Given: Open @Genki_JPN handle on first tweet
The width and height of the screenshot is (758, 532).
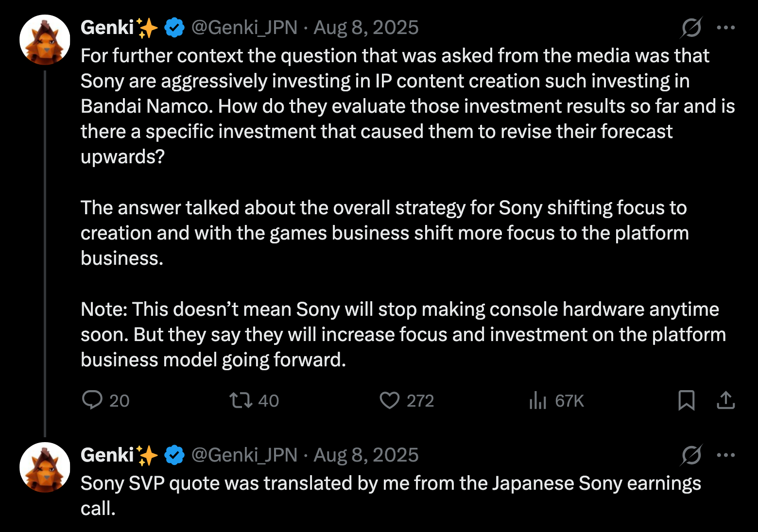Looking at the screenshot, I should tap(244, 28).
